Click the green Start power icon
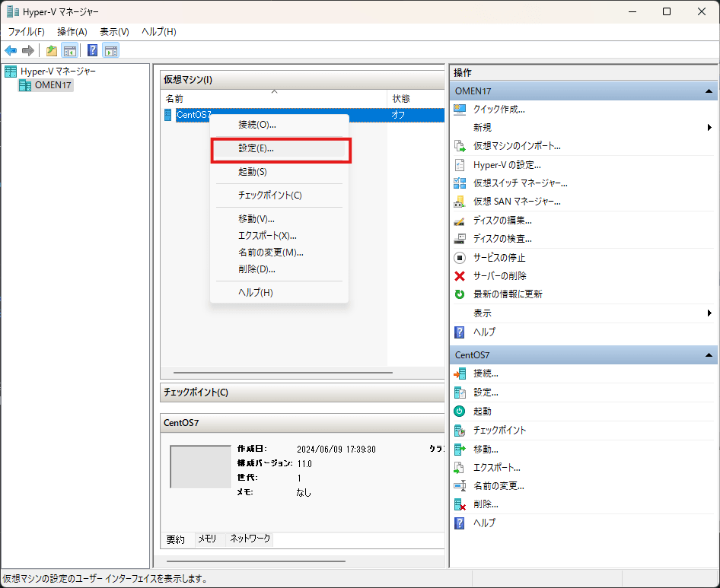Image resolution: width=720 pixels, height=588 pixels. pyautogui.click(x=460, y=412)
